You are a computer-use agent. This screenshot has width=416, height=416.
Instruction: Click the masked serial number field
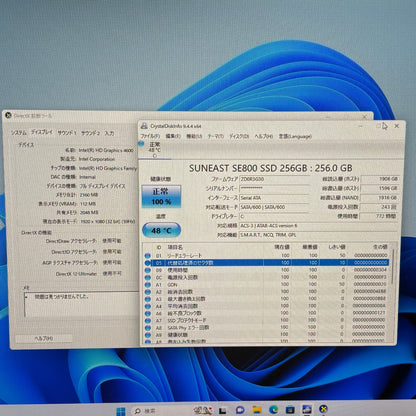pyautogui.click(x=274, y=188)
